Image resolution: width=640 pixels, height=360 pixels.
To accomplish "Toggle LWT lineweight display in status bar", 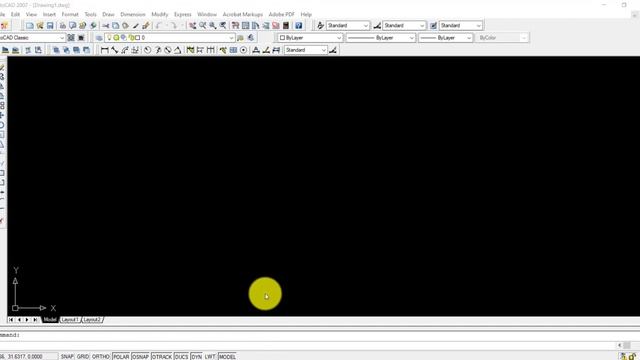I will [210, 357].
